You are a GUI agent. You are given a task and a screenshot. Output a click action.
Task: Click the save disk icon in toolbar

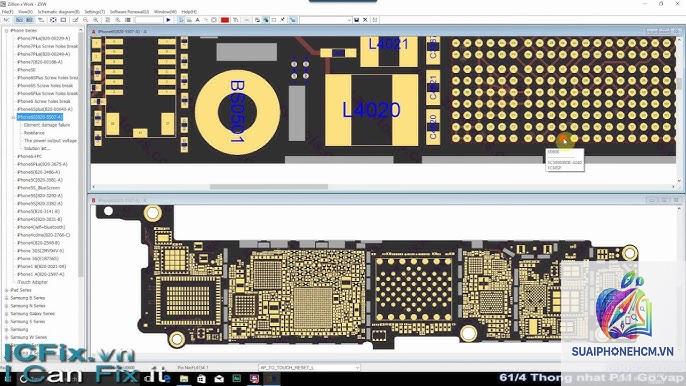pos(357,20)
